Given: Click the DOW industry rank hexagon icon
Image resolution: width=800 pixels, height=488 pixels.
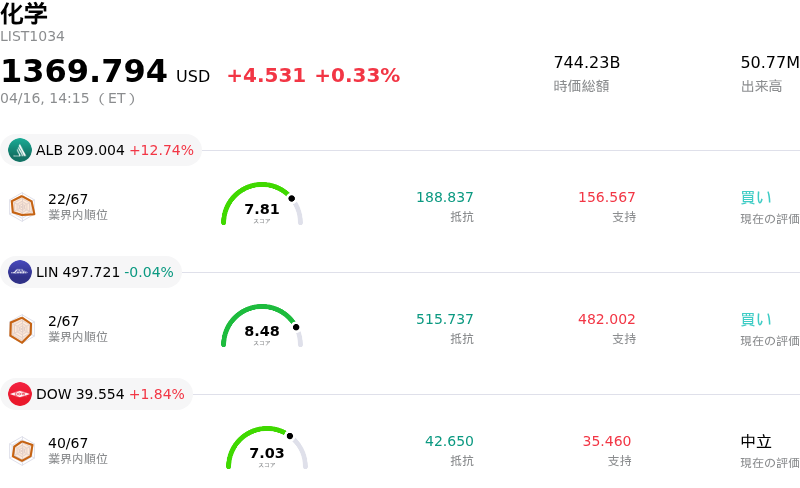Looking at the screenshot, I should [22, 451].
